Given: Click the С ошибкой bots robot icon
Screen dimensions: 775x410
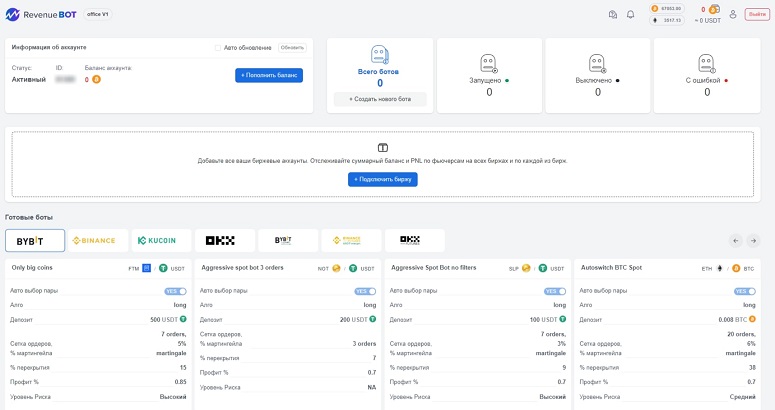Looking at the screenshot, I should (706, 63).
